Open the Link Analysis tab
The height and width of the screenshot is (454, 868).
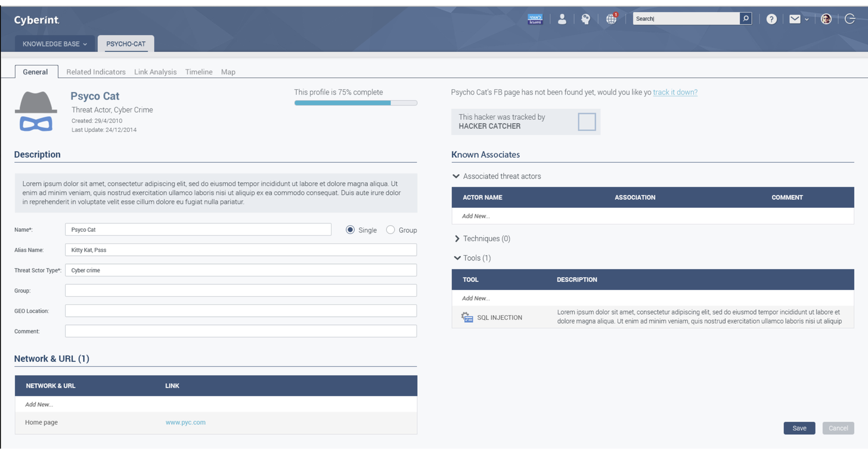tap(156, 72)
